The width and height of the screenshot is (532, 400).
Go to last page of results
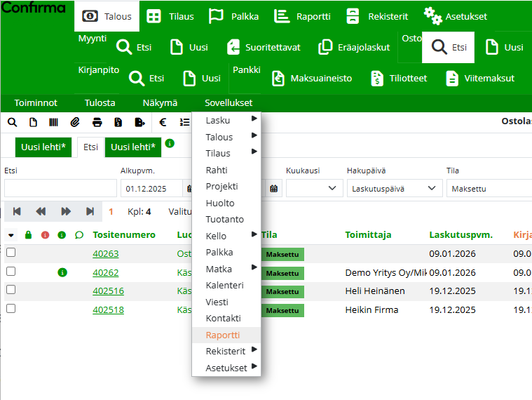pyautogui.click(x=90, y=211)
